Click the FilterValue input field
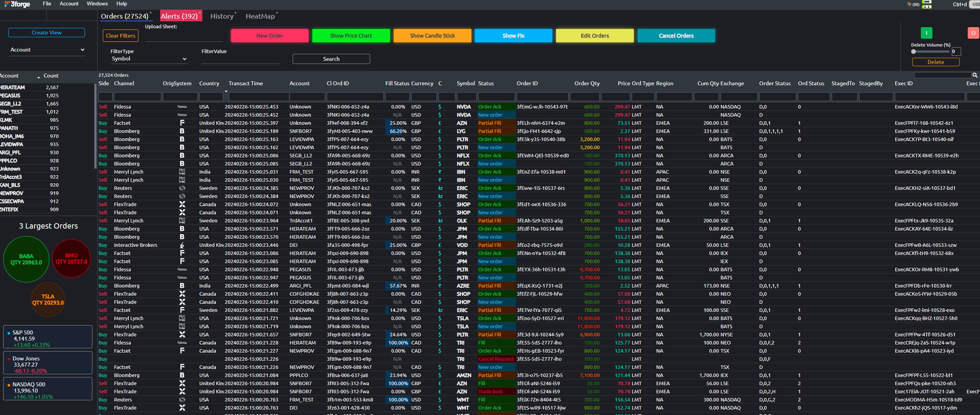The width and height of the screenshot is (980, 415). click(240, 59)
